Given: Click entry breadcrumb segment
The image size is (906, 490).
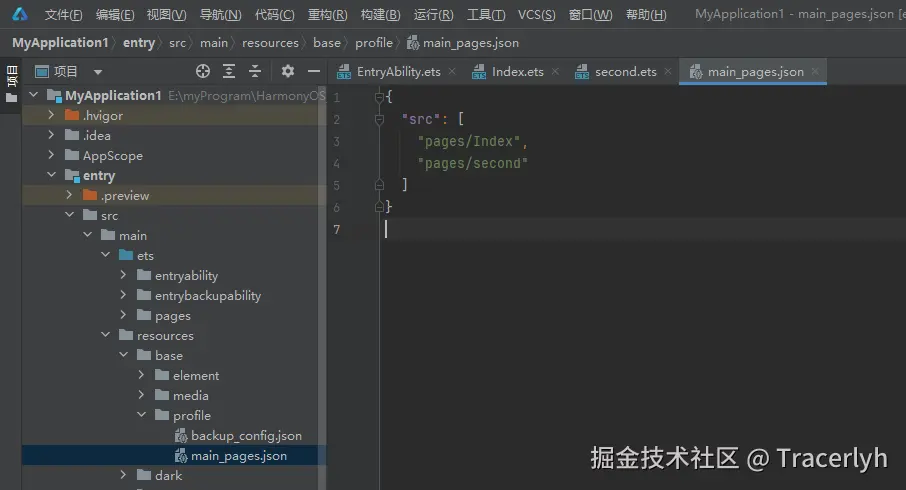Looking at the screenshot, I should (x=139, y=43).
